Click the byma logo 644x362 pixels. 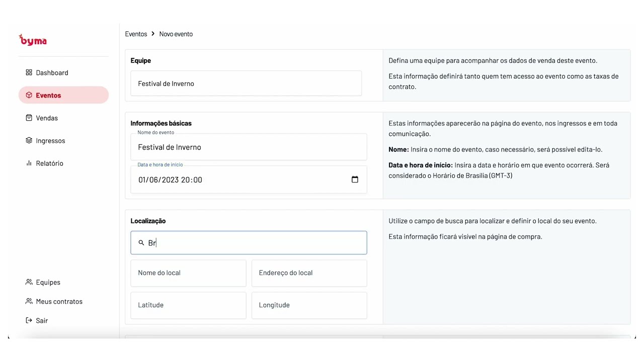33,40
